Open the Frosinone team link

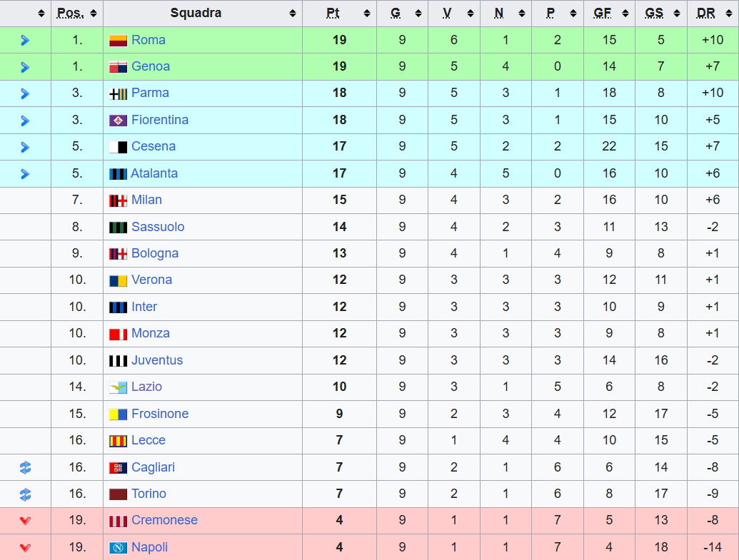pyautogui.click(x=160, y=414)
